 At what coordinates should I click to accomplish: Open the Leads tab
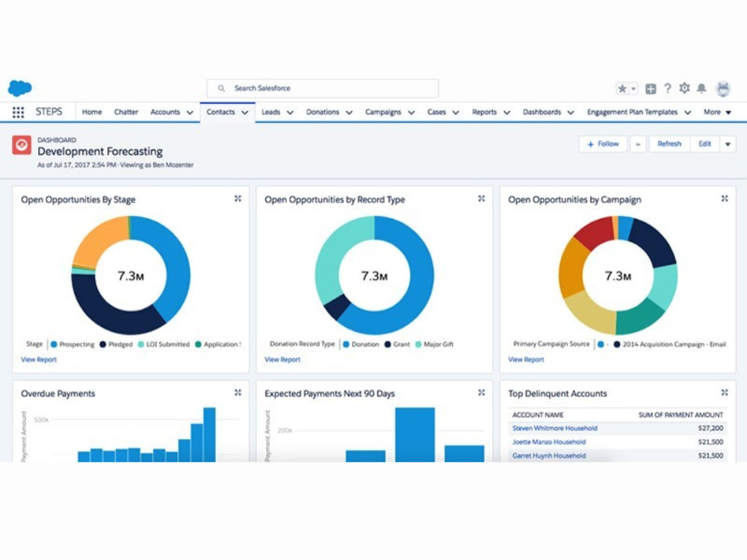270,112
